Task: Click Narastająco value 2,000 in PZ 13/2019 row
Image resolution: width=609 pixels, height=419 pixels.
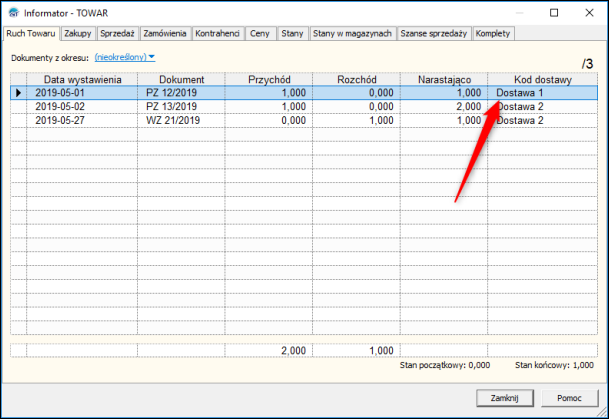Action: click(444, 107)
